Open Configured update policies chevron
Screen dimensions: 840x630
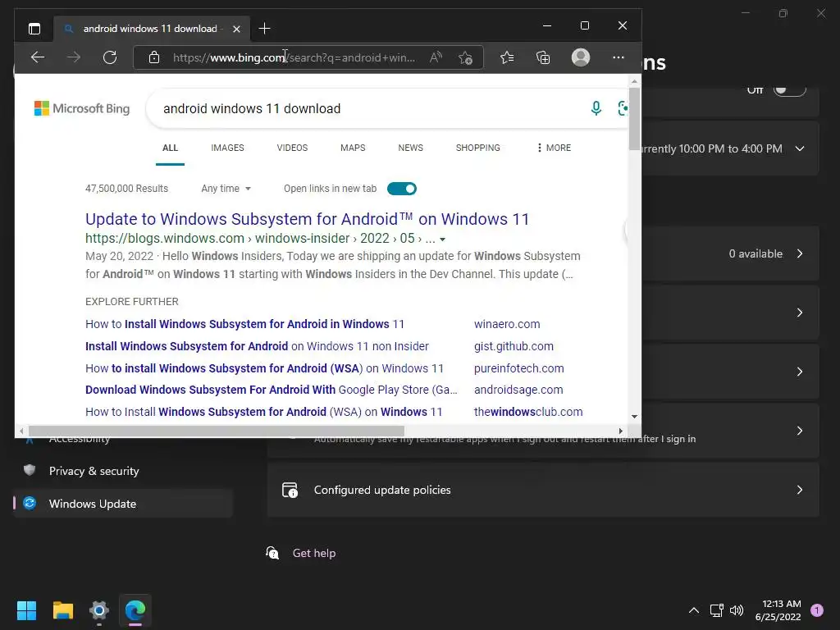tap(800, 490)
